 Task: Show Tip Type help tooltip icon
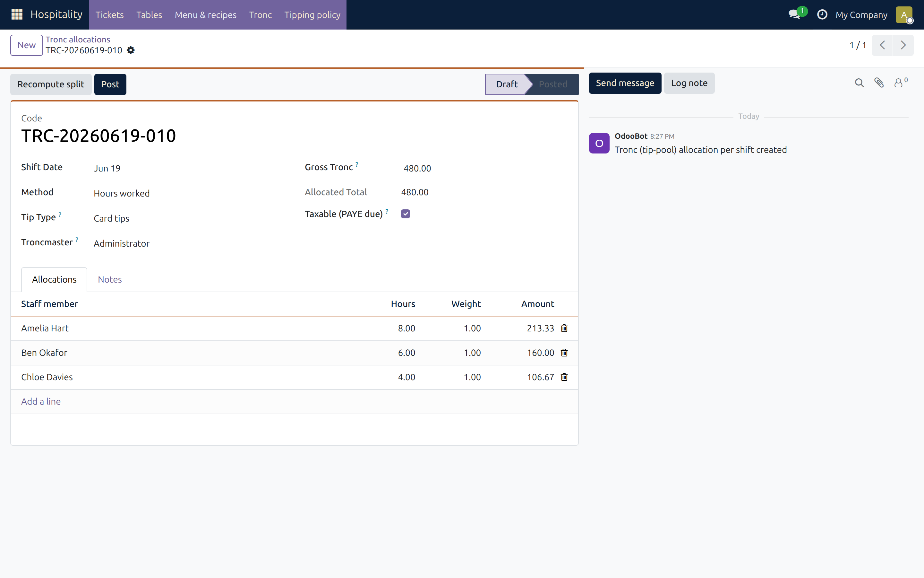60,215
